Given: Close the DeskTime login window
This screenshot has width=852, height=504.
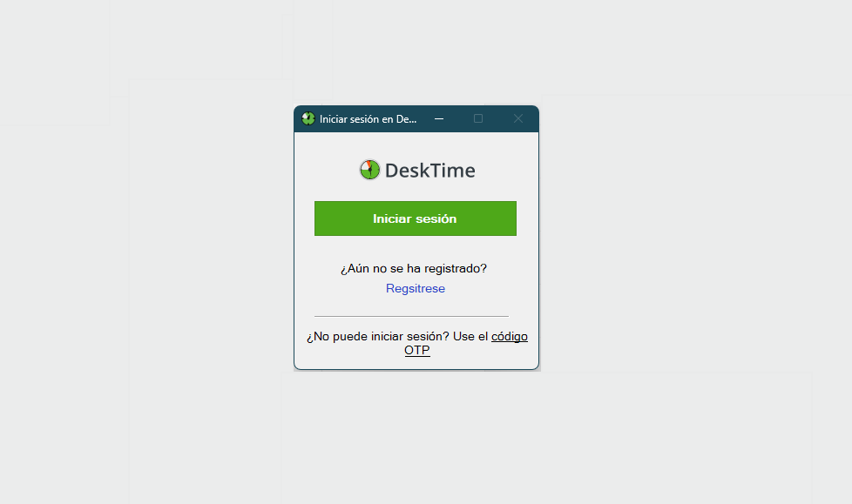Looking at the screenshot, I should [518, 118].
